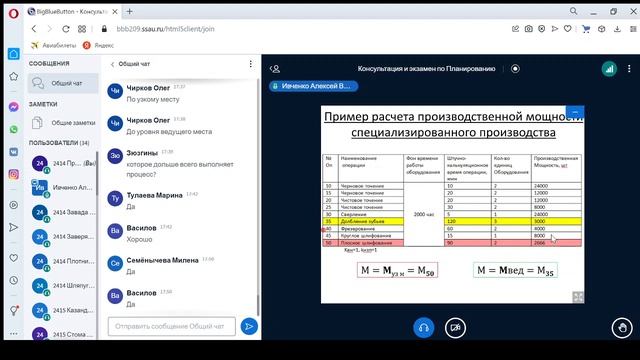Screen dimensions: 640x360
Task: Open Instagram in the Opera sidebar
Action: [x=13, y=174]
